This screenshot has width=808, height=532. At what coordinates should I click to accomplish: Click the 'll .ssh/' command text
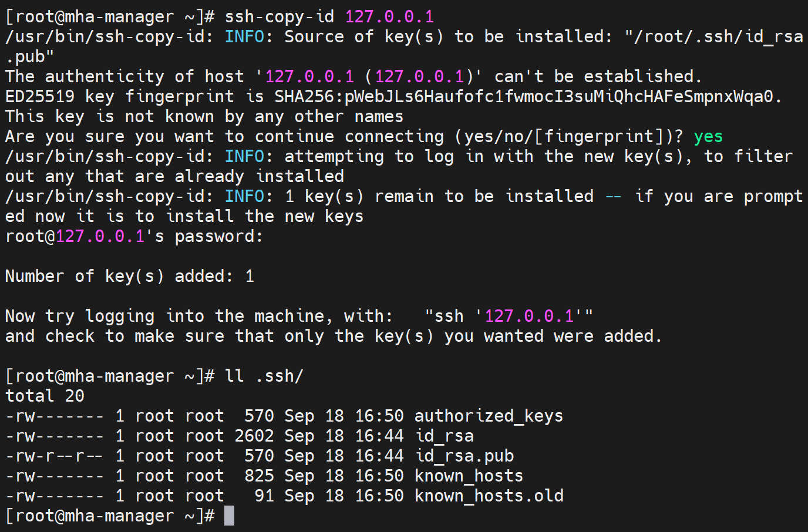tap(264, 376)
